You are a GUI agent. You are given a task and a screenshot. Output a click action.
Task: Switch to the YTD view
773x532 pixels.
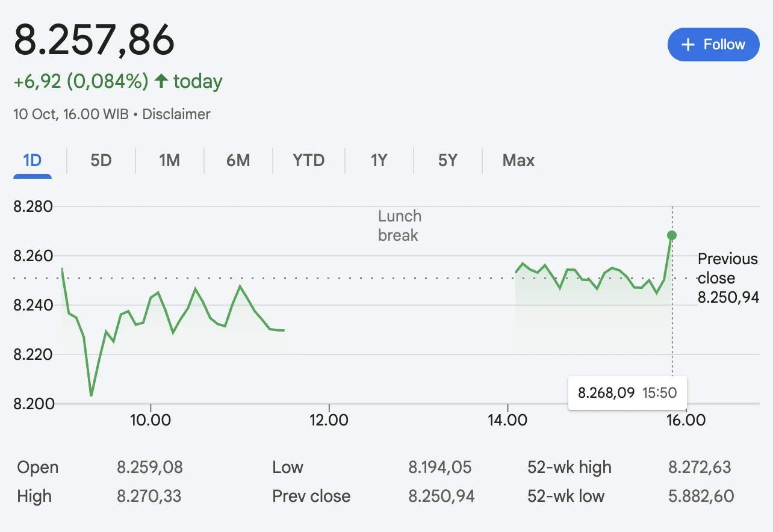[x=309, y=160]
